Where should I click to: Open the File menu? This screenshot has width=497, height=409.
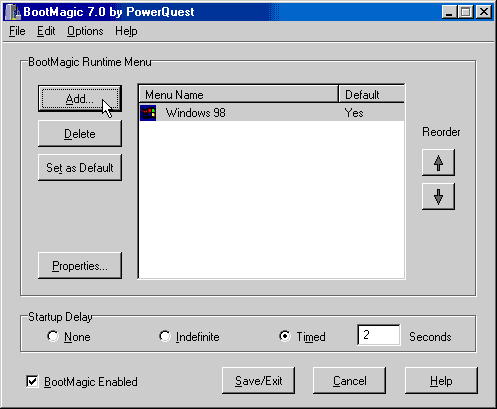coord(17,31)
